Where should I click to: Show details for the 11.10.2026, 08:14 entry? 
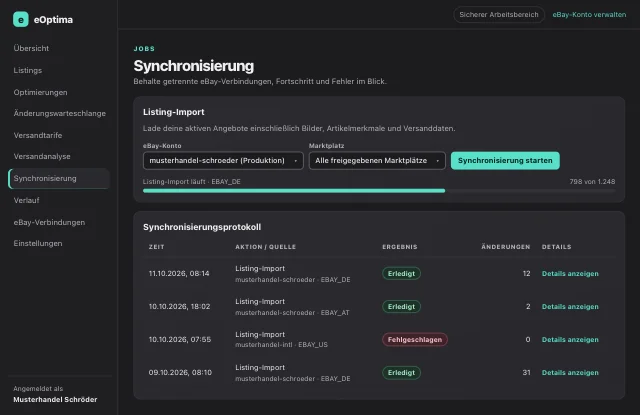570,273
